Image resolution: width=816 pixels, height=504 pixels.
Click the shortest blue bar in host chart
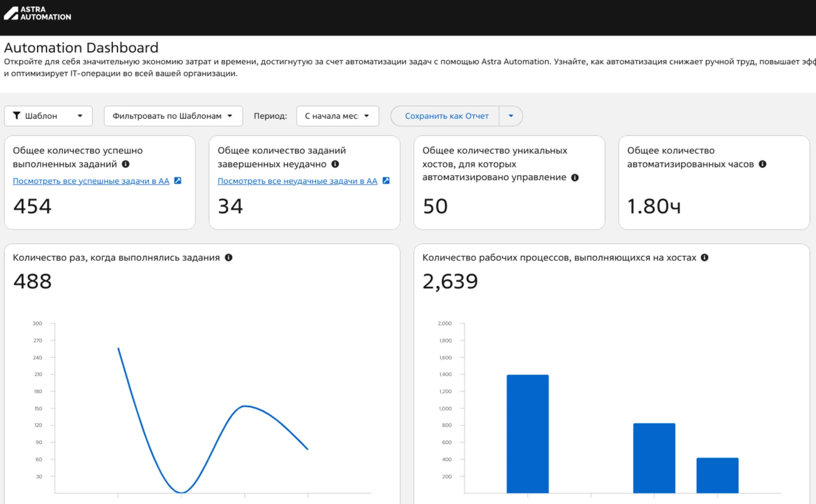coord(718,475)
